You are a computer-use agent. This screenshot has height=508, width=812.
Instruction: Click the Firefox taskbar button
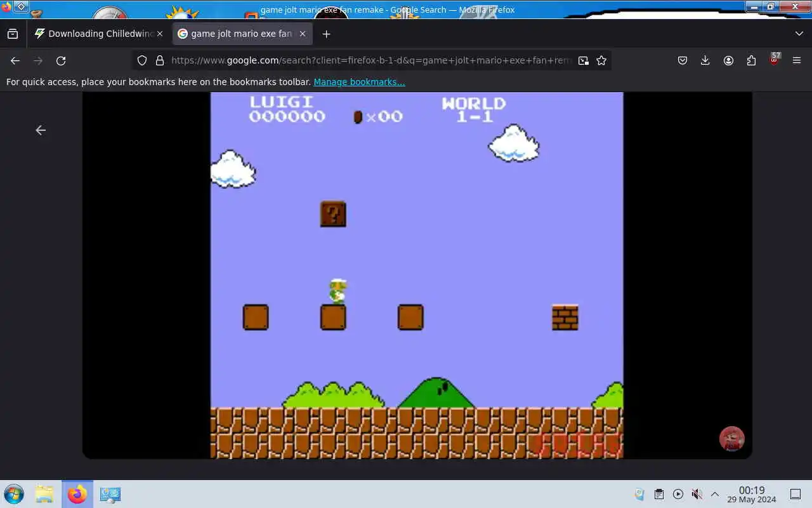click(x=77, y=494)
